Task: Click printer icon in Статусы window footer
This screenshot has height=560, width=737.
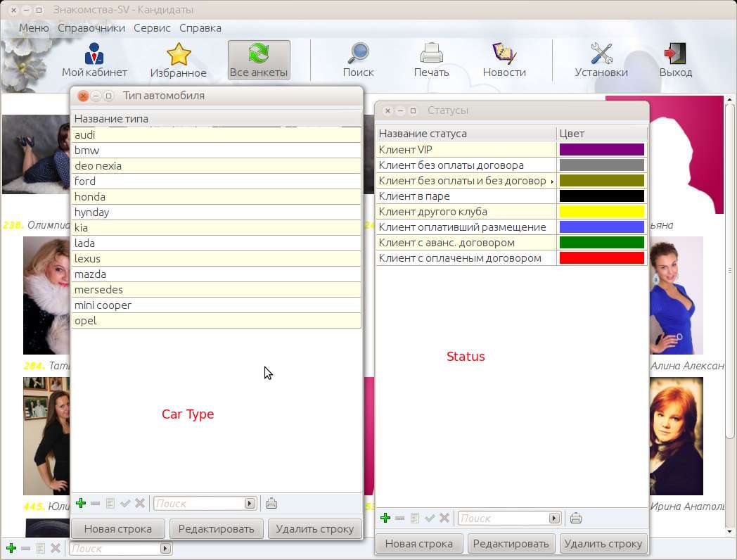Action: 576,518
